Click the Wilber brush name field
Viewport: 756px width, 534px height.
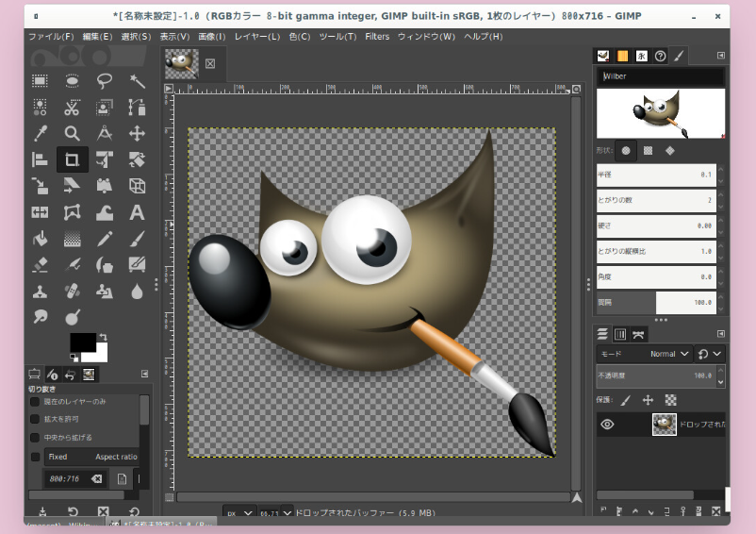click(x=660, y=76)
